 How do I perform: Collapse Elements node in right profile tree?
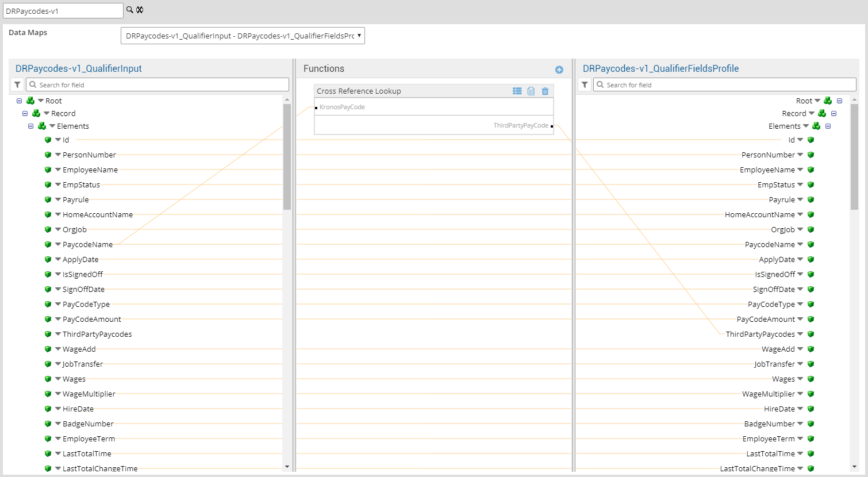(828, 126)
